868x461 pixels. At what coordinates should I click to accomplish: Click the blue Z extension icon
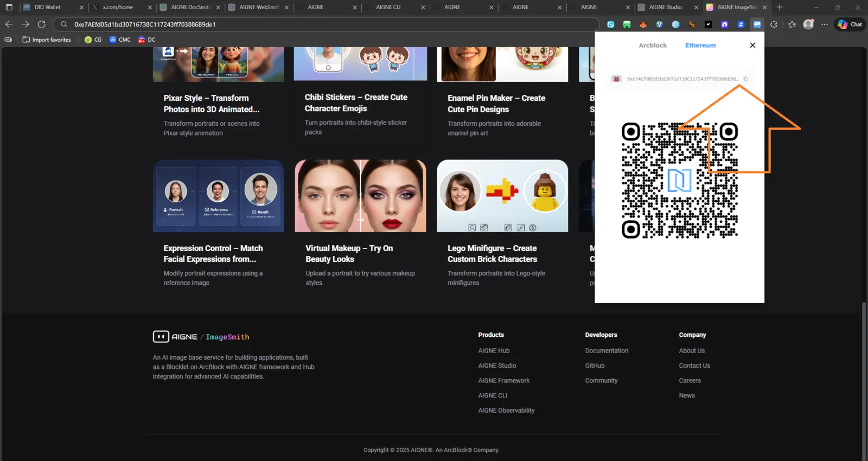pyautogui.click(x=741, y=24)
